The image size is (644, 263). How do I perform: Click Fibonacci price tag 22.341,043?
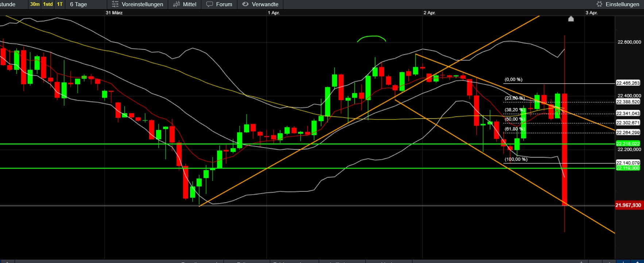coord(628,114)
